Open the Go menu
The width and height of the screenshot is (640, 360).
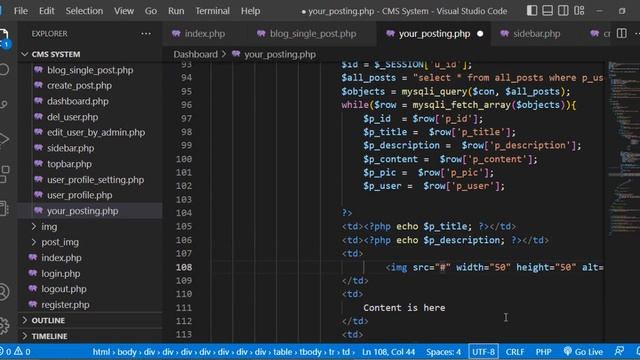151,11
